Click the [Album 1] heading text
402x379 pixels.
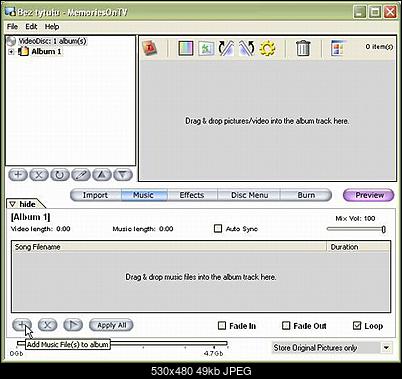click(x=31, y=217)
